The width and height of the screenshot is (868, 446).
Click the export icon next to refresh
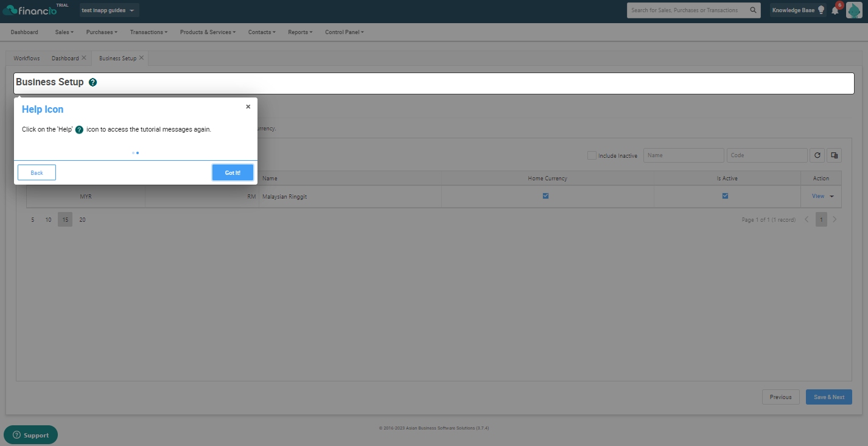coord(835,155)
